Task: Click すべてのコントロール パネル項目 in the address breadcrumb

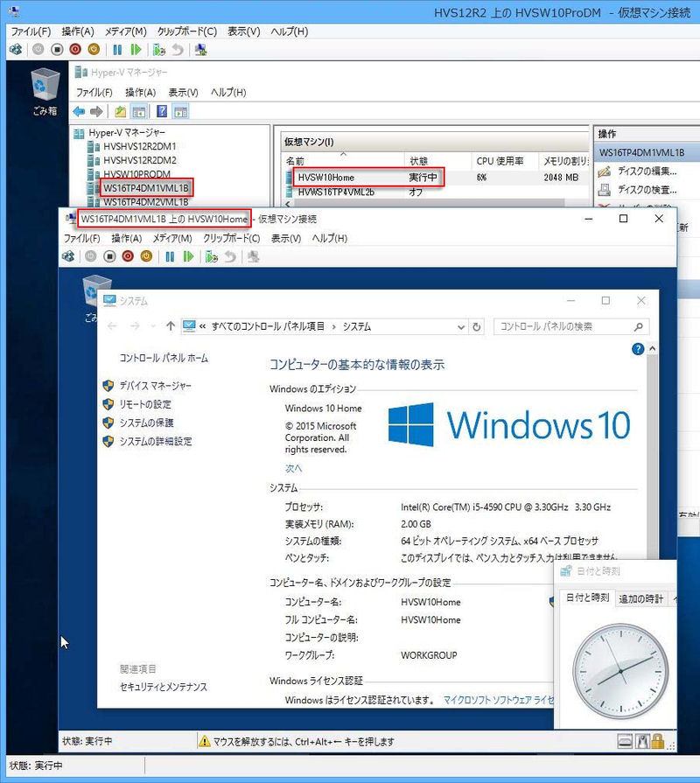Action: tap(268, 326)
